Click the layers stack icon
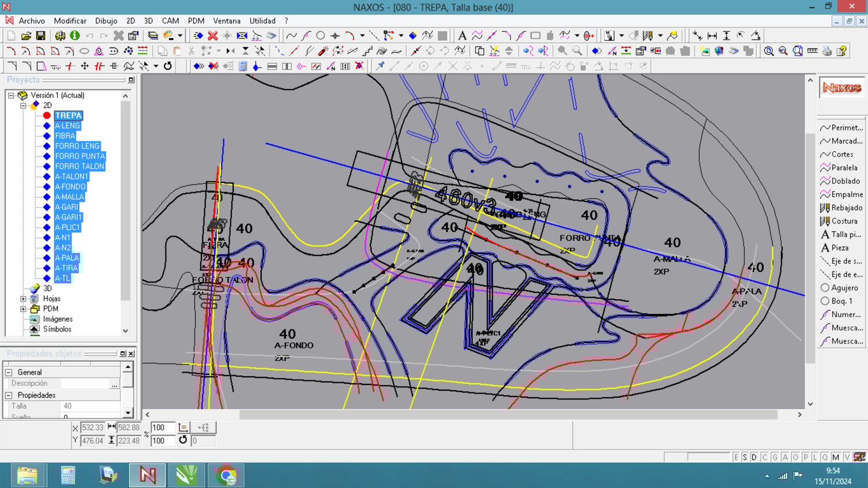 pos(153,36)
